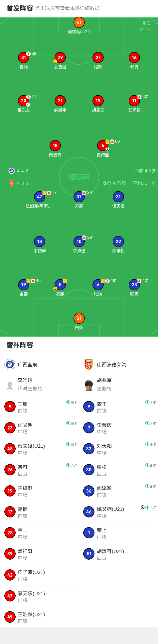The width and height of the screenshot is (158, 644).
Task: Select substitute 蔡文斌(U21) number 48
Action: click(10, 449)
